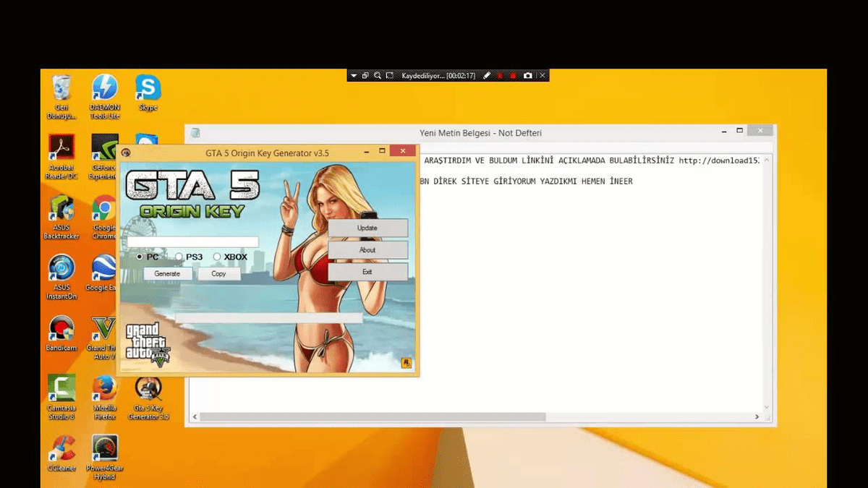Click the right scroll arrow in Notepad
The width and height of the screenshot is (868, 488).
pos(757,417)
